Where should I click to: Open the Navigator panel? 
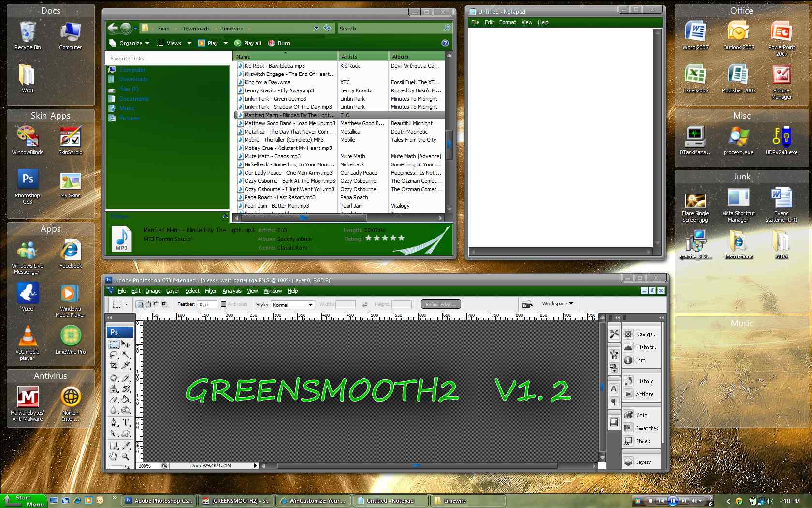(641, 334)
